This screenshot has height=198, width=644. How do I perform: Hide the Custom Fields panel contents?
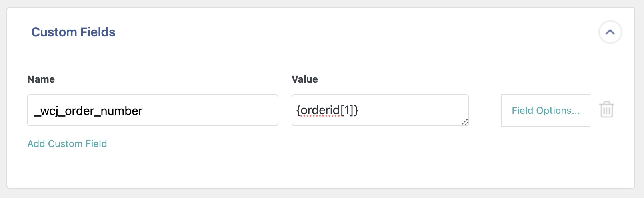coord(610,32)
